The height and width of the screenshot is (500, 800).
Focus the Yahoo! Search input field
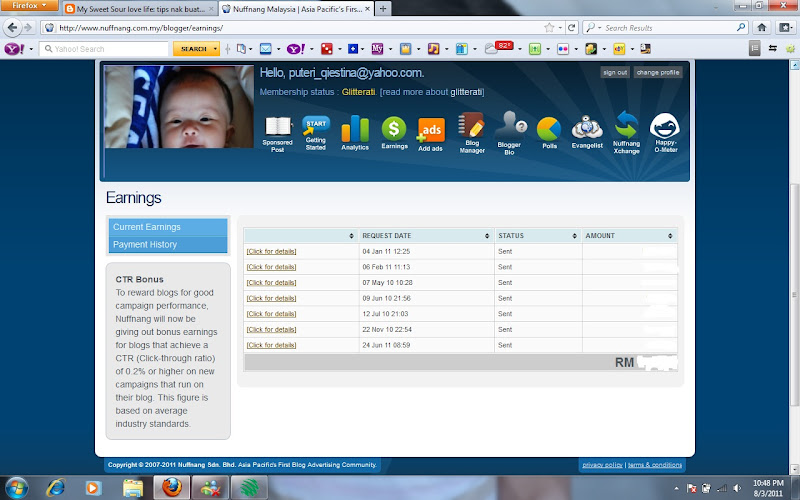(105, 49)
